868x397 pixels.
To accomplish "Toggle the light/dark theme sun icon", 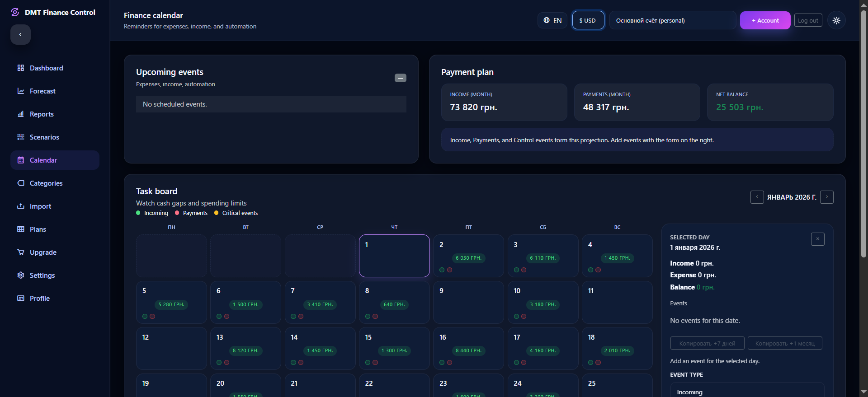I will tap(836, 20).
